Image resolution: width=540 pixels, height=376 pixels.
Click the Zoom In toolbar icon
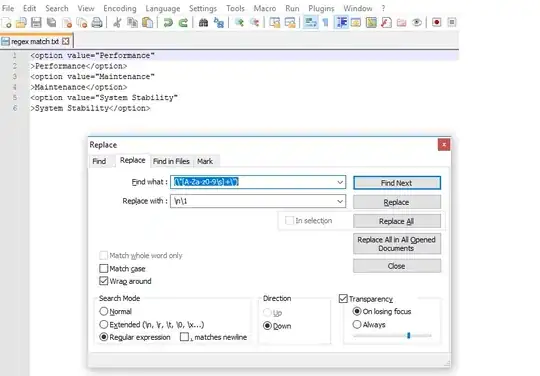point(239,23)
